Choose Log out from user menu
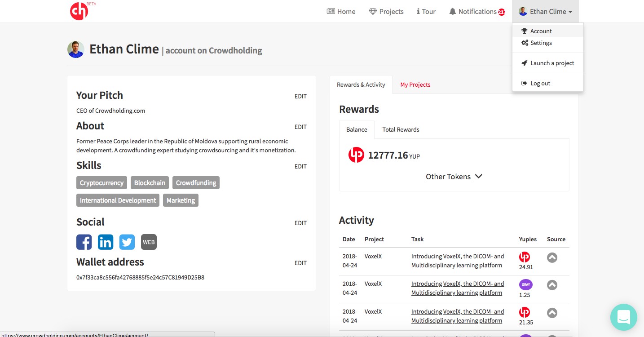644x337 pixels. click(548, 83)
